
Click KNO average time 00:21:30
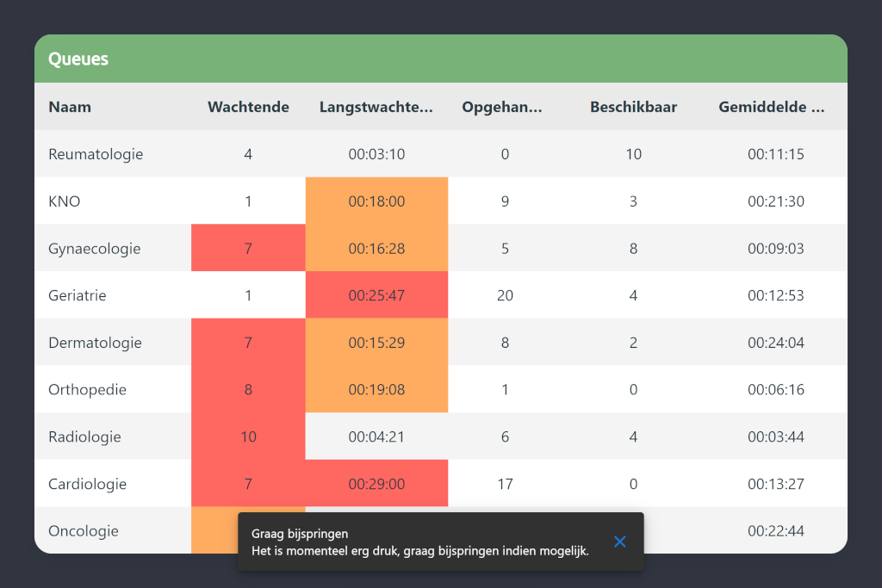(776, 201)
